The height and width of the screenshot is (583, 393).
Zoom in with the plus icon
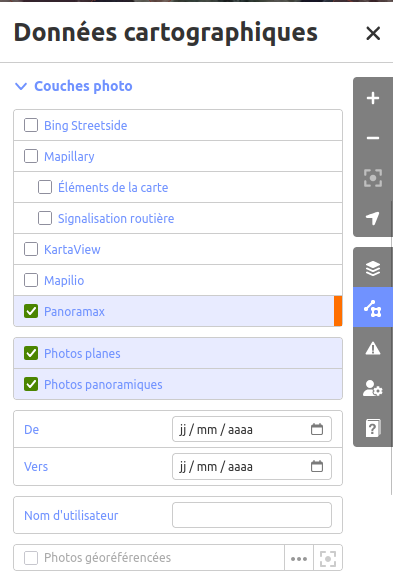click(x=373, y=98)
